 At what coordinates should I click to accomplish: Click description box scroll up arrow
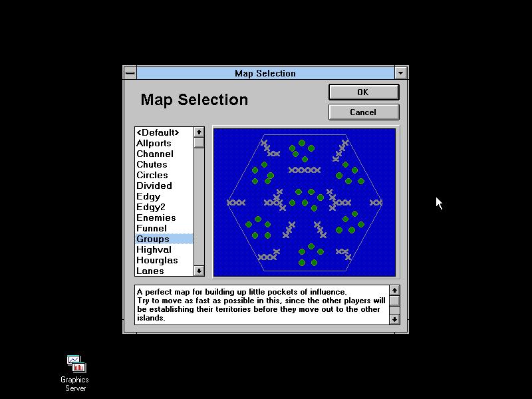tap(394, 291)
